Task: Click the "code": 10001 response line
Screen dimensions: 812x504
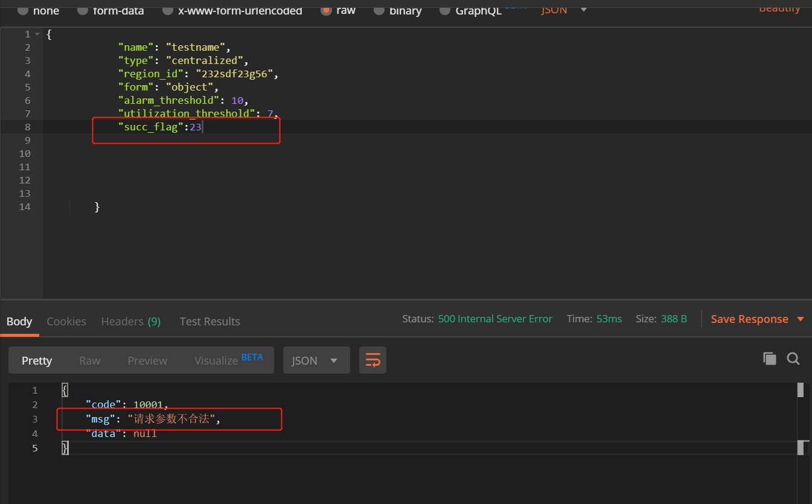Action: point(127,404)
